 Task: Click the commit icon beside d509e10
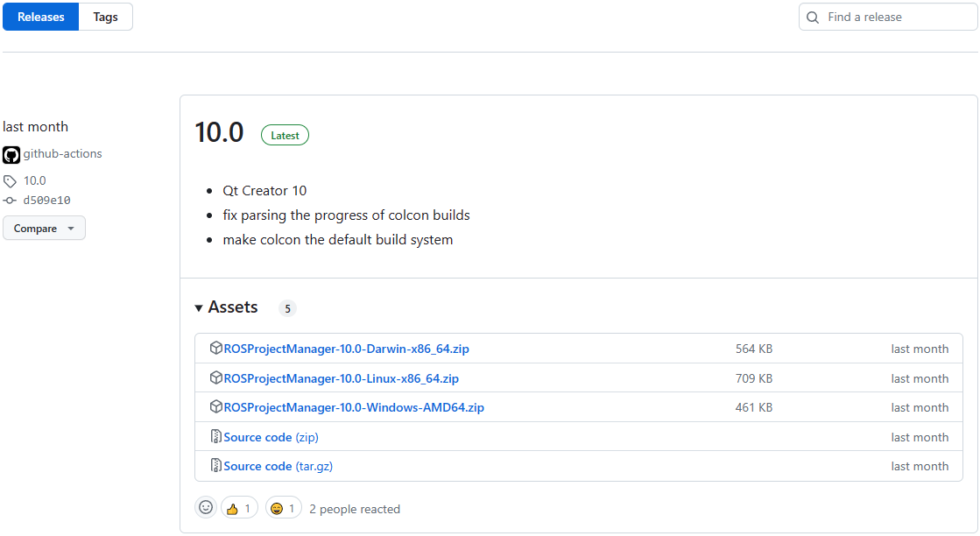pyautogui.click(x=10, y=201)
